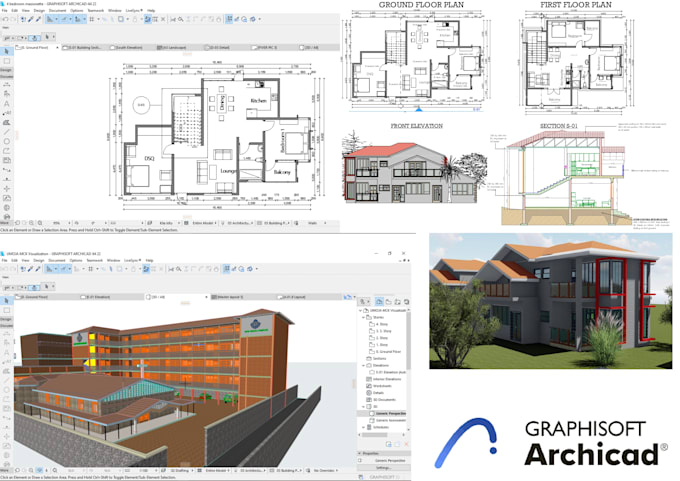Select the Marquee tool in top window toolbox
This screenshot has height=481, width=680.
click(x=7, y=61)
